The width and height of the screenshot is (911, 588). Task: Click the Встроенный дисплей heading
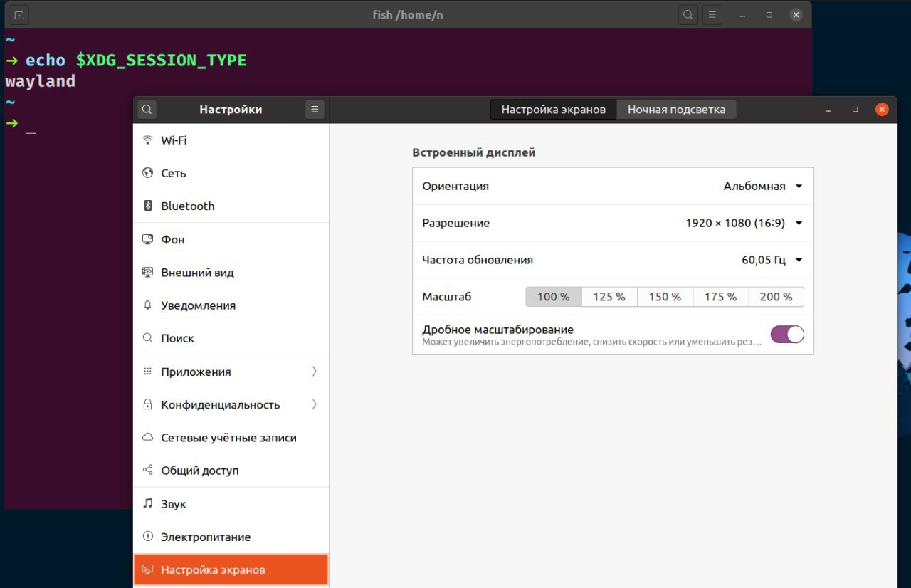coord(473,152)
